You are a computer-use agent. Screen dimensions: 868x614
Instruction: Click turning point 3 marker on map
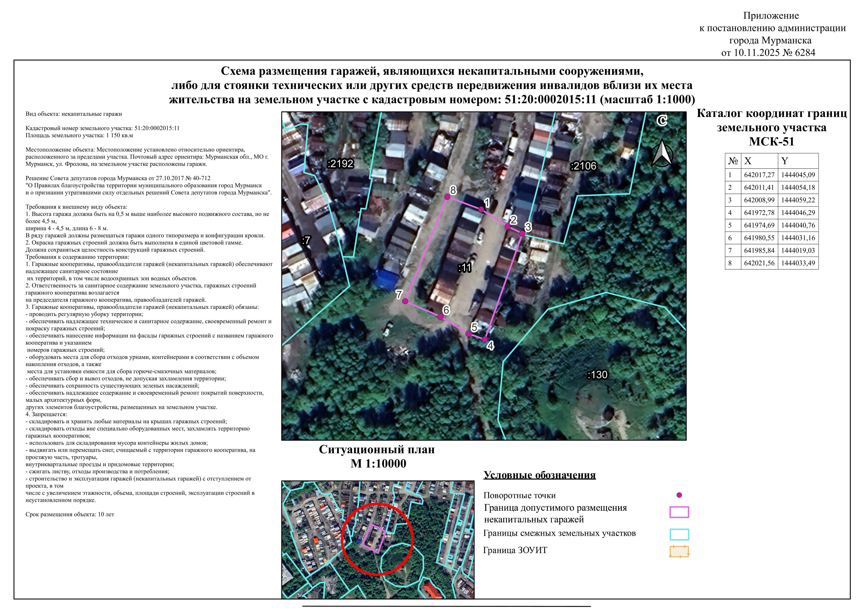(522, 234)
